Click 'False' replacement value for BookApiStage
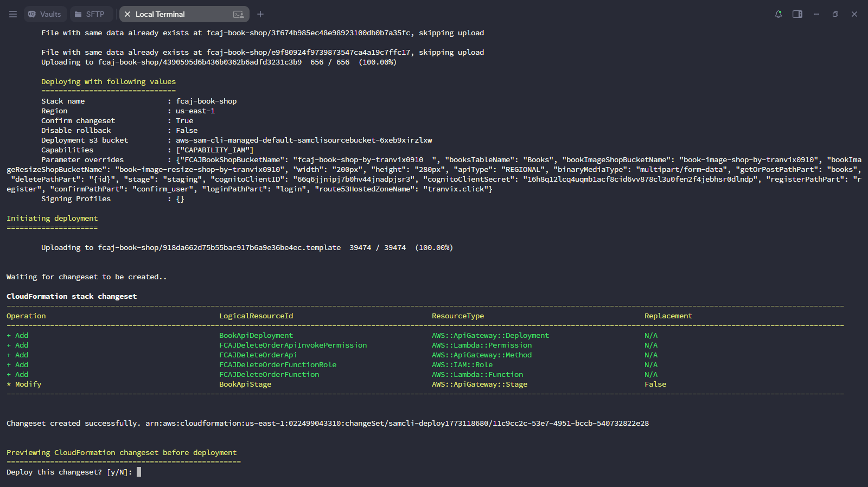Screen dimensions: 868x487 tap(655, 384)
